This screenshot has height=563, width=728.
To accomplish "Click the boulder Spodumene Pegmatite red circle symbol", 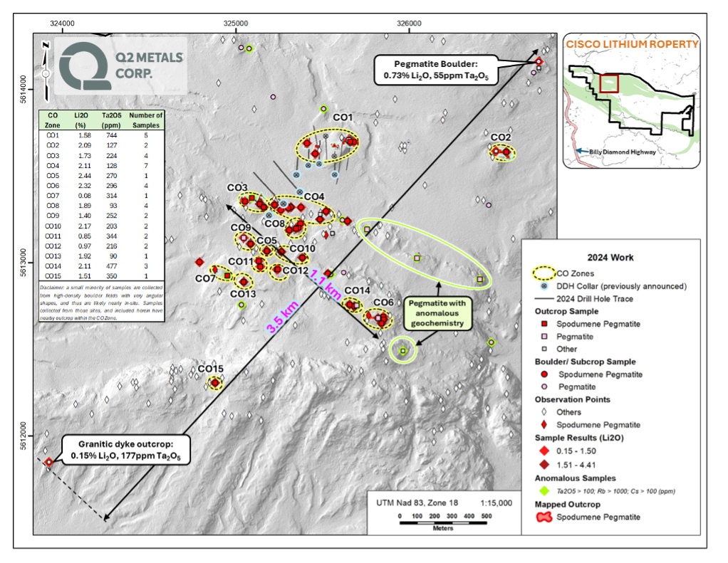I will click(544, 374).
